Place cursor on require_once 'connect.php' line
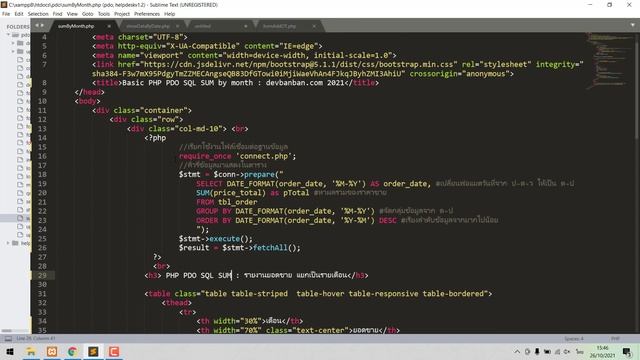This screenshot has width=640, height=360. (x=238, y=156)
